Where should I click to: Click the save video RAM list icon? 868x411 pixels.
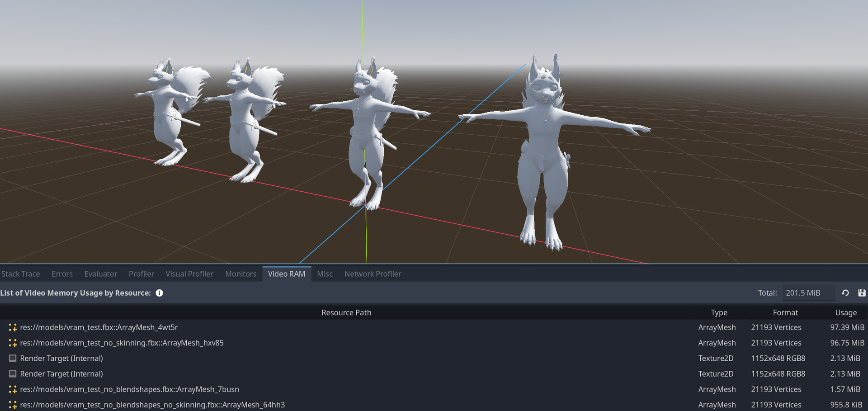coord(862,293)
